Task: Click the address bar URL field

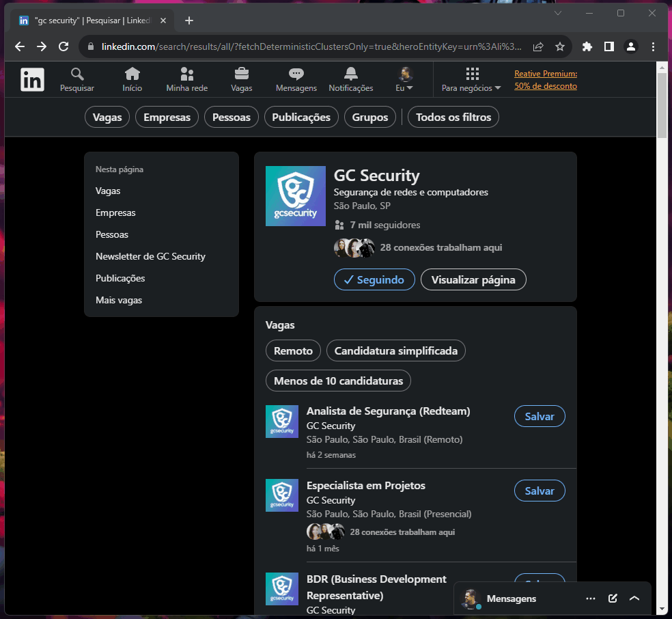Action: [311, 46]
